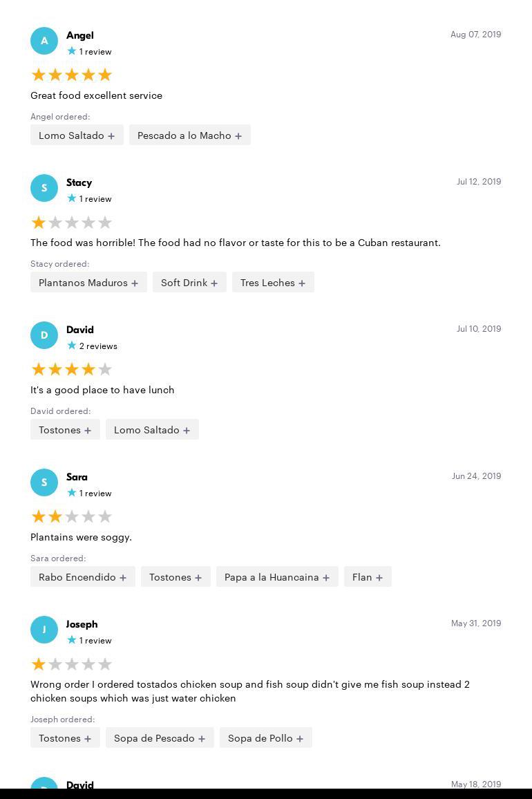Click Angel's round avatar icon
Screen dimensions: 532x799
44,41
